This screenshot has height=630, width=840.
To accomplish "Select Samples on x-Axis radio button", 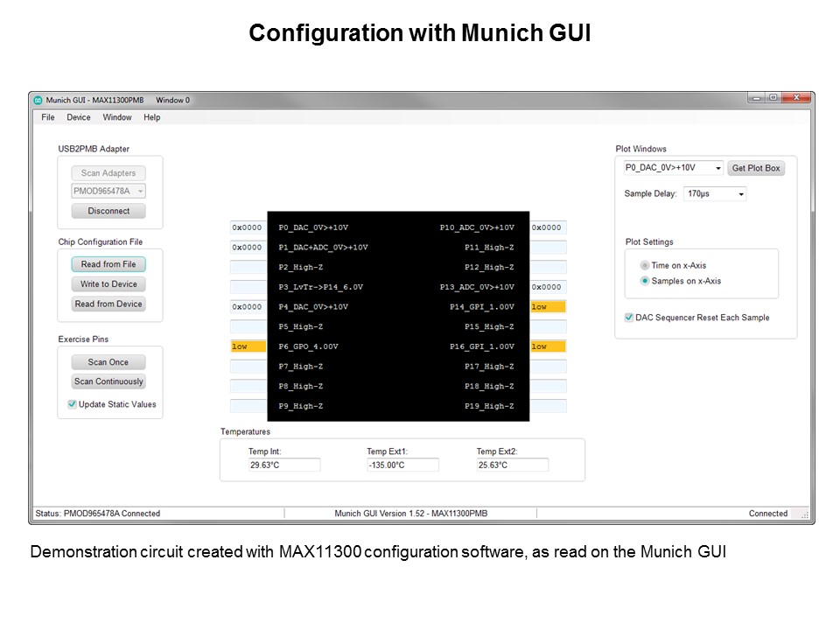I will [645, 281].
